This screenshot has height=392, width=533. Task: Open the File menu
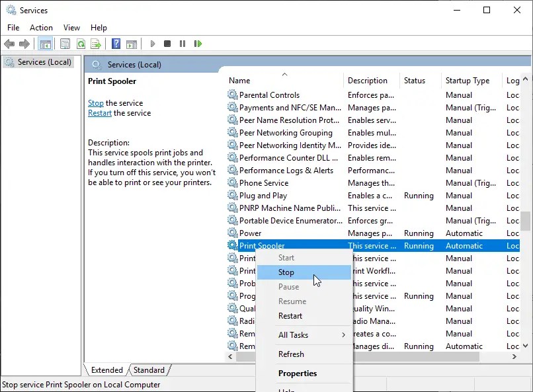pyautogui.click(x=13, y=28)
